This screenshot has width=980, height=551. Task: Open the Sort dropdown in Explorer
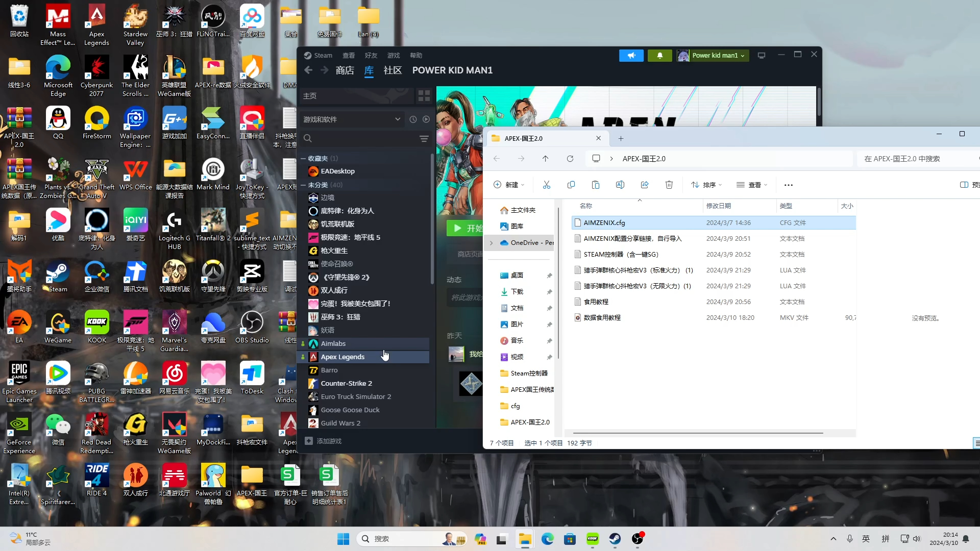(706, 185)
